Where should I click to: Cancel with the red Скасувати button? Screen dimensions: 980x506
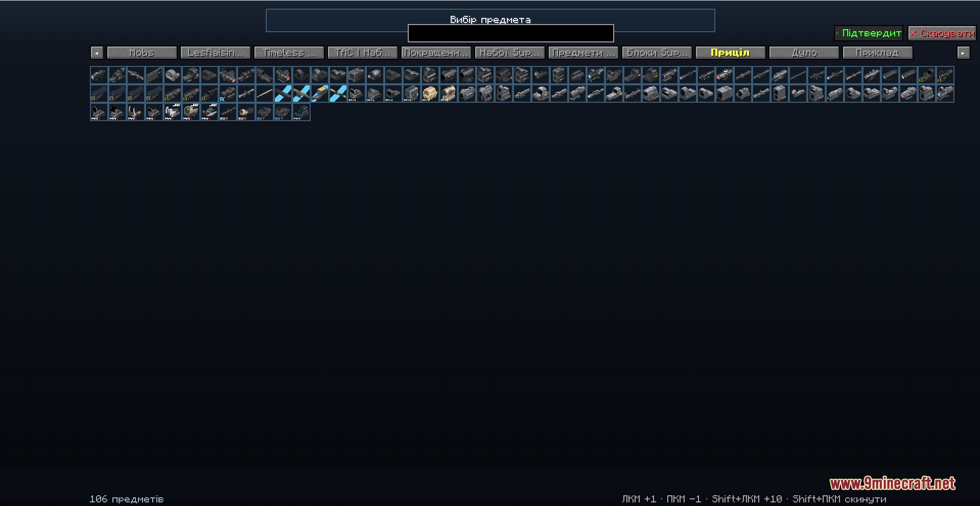(x=942, y=33)
